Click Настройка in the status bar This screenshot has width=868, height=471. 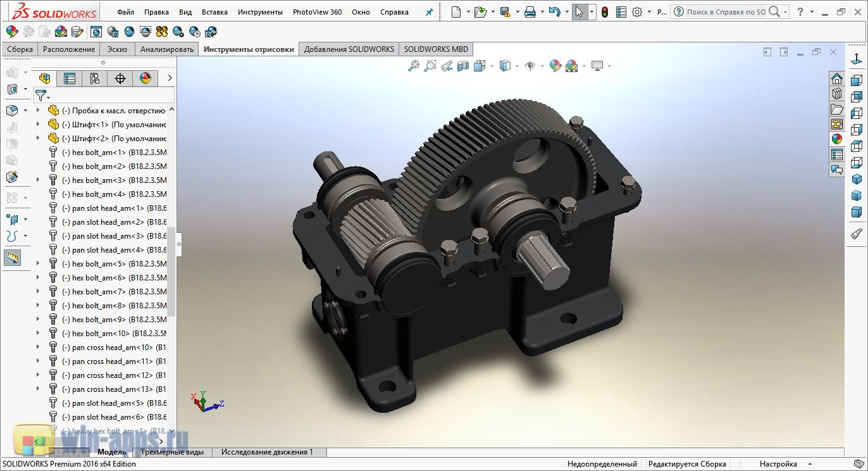778,464
